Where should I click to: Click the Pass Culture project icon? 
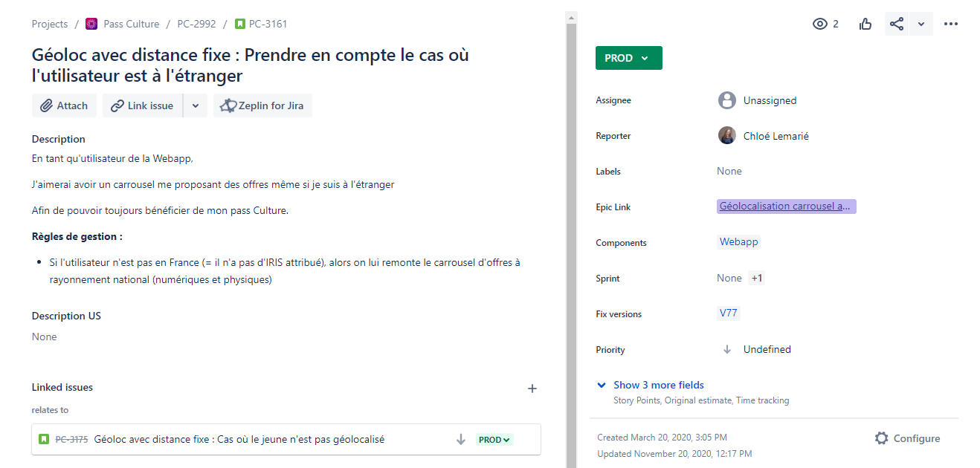point(91,24)
